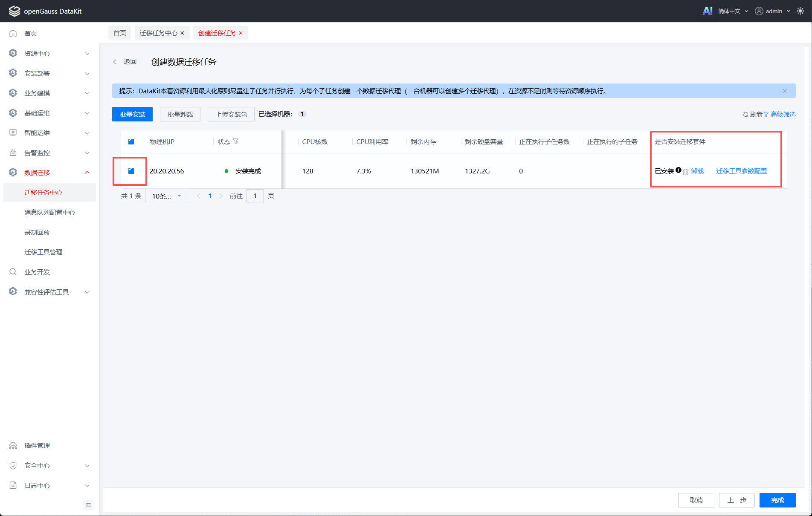Click the 兼容性评估工具 sidebar icon

(x=13, y=292)
